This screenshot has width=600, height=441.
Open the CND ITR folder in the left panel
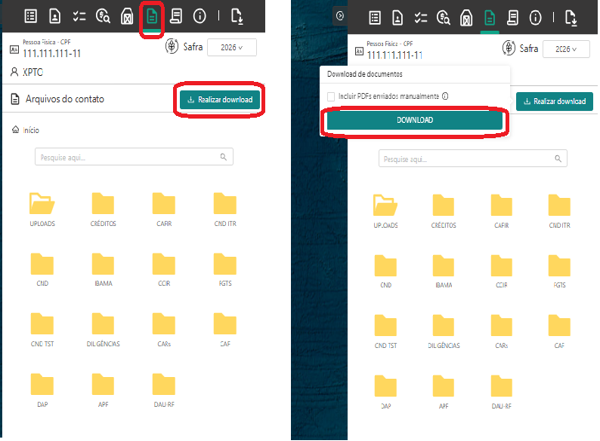(225, 210)
